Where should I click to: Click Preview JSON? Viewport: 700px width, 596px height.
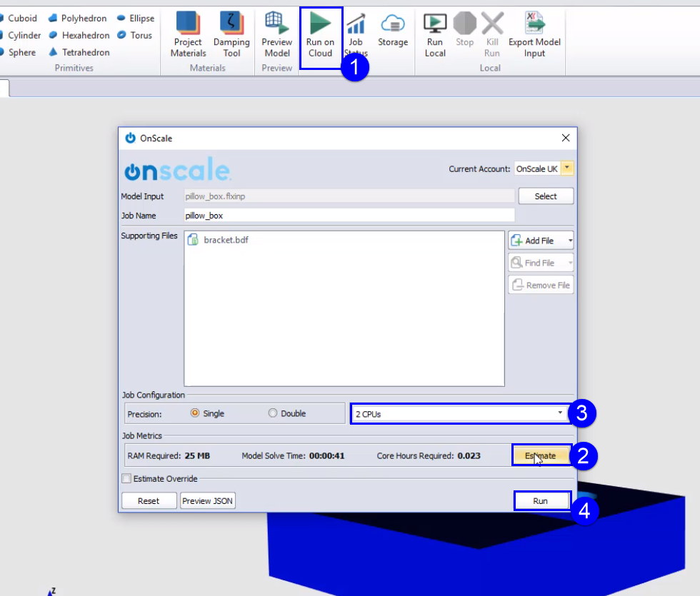pyautogui.click(x=208, y=501)
